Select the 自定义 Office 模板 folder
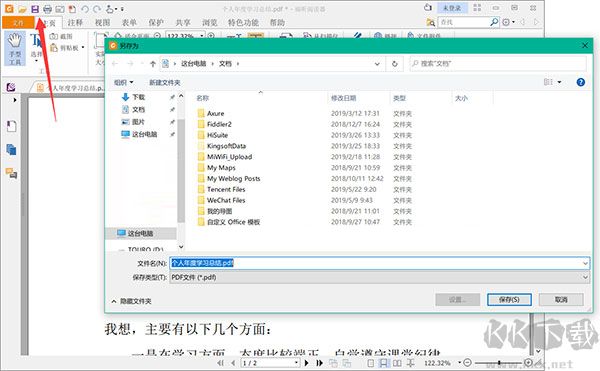This screenshot has width=600, height=371. tap(233, 222)
